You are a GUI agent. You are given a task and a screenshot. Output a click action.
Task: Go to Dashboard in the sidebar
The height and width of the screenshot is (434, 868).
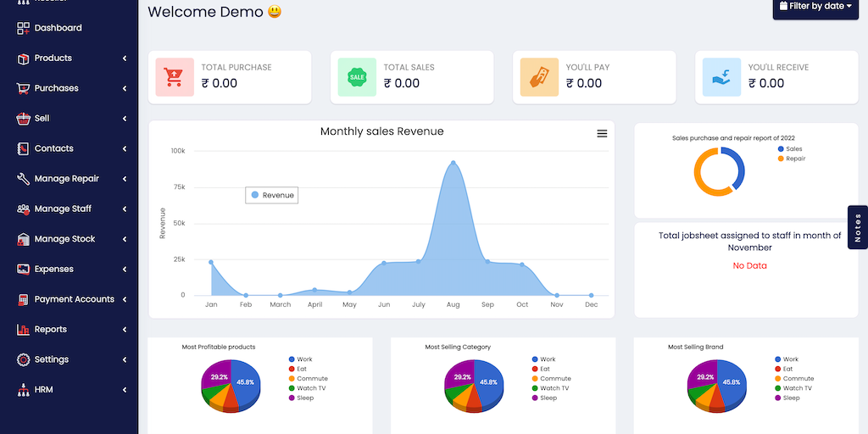58,28
